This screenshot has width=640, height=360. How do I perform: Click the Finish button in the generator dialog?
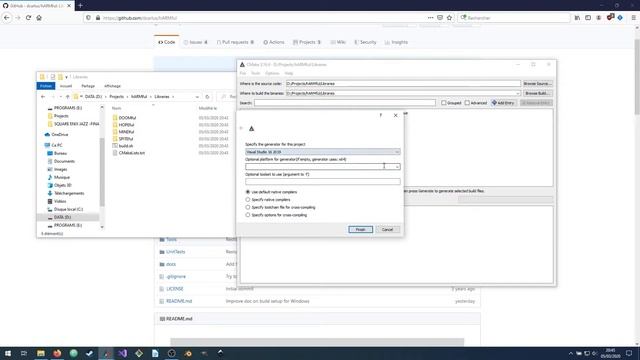point(360,229)
